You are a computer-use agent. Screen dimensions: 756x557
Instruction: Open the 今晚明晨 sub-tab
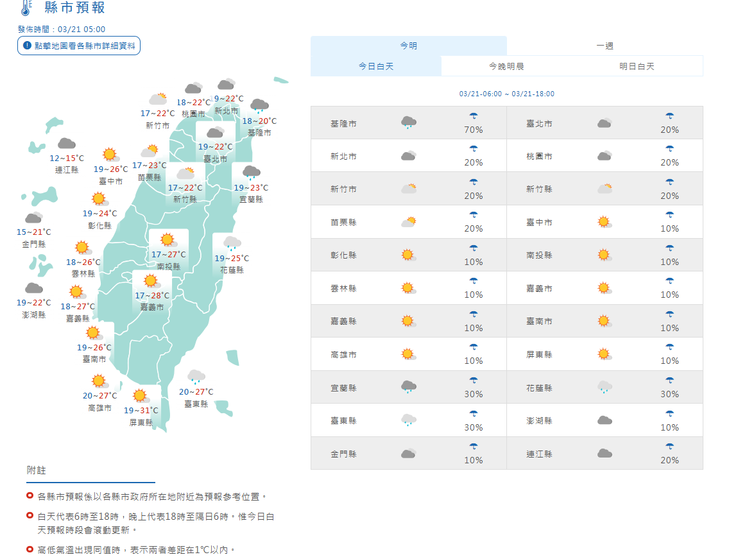(x=506, y=66)
